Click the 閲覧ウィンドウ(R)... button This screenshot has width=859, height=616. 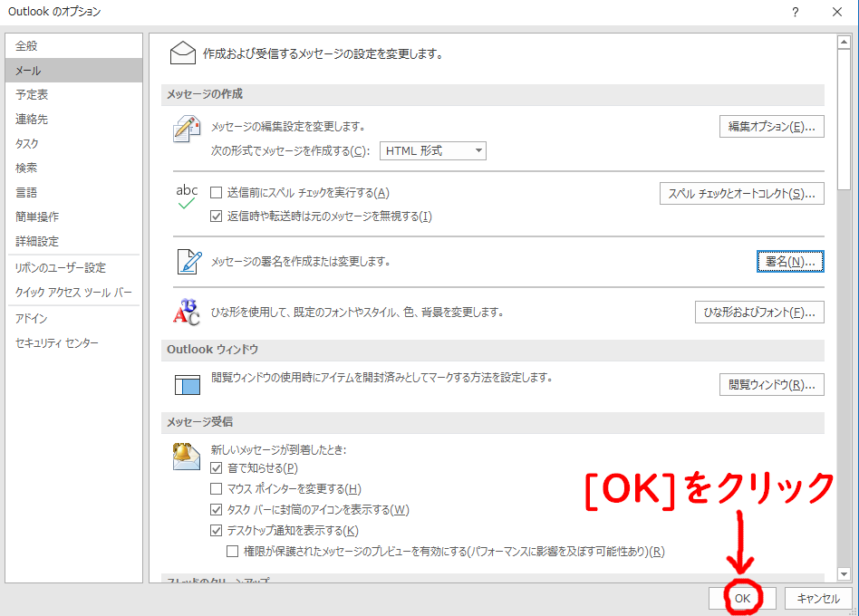pos(771,384)
